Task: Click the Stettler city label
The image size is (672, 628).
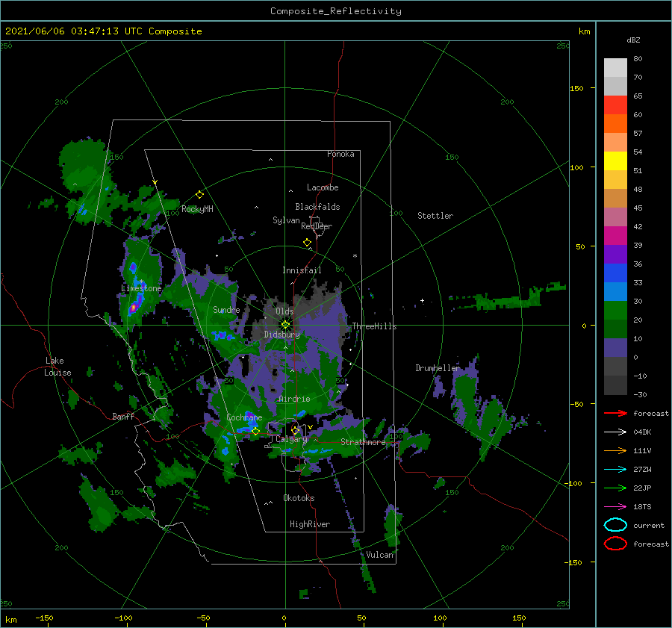Action: click(435, 216)
